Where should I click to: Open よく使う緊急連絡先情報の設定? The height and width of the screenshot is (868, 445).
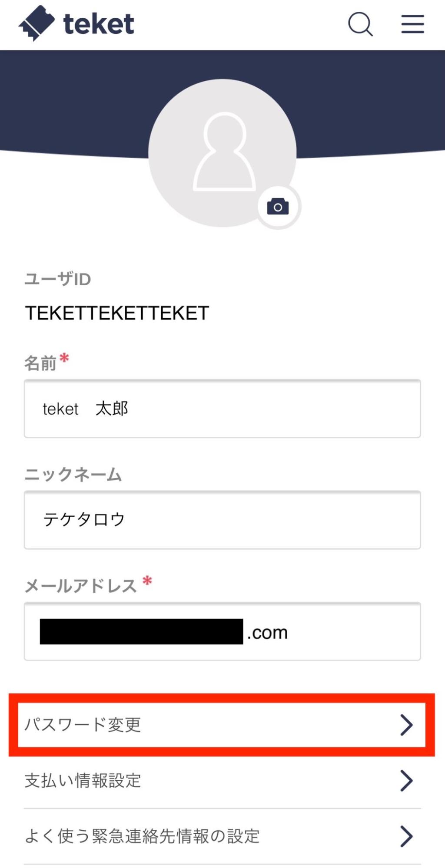[x=142, y=836]
